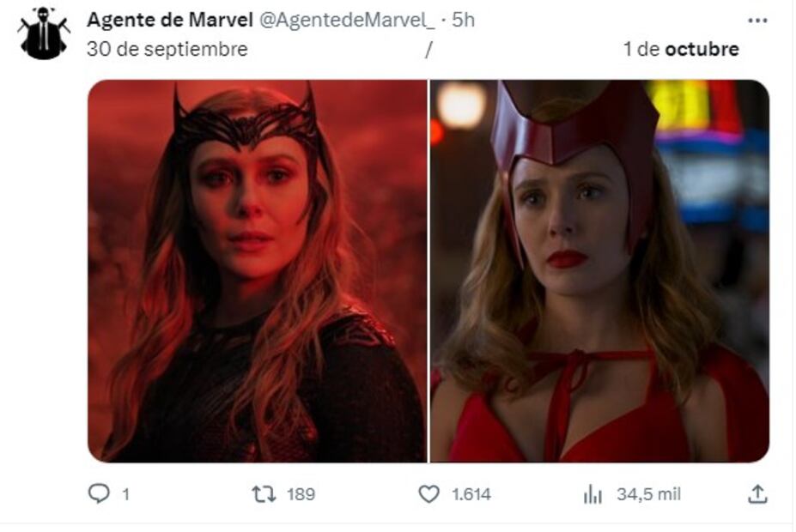Click the '1 de octubre' tweet text
Screen dimensions: 796x532
680,49
